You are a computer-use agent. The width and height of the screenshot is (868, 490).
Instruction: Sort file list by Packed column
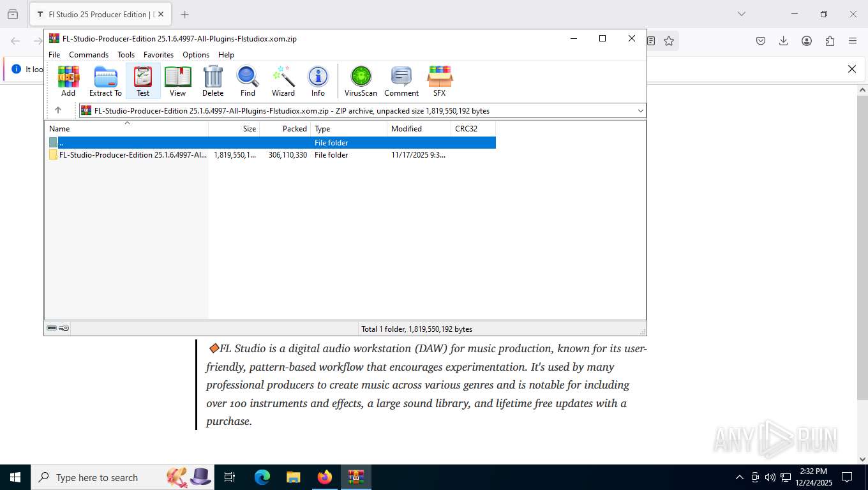[285, 128]
